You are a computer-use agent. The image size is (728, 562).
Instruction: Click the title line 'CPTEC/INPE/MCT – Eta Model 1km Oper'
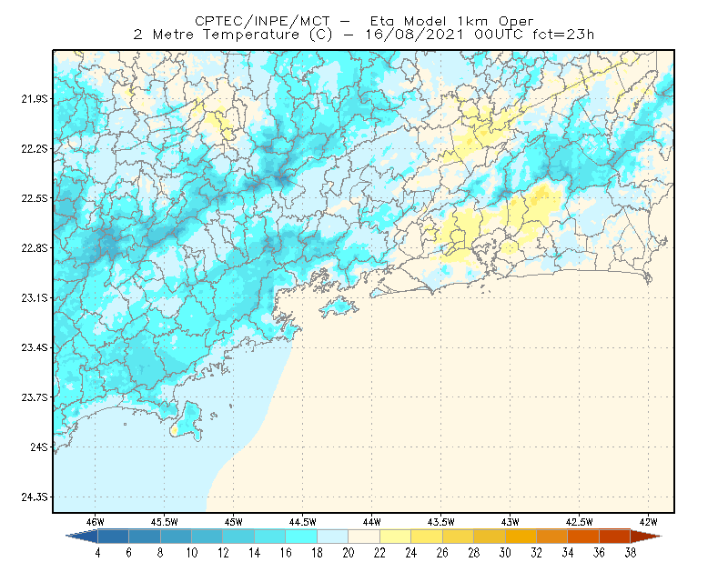[364, 21]
